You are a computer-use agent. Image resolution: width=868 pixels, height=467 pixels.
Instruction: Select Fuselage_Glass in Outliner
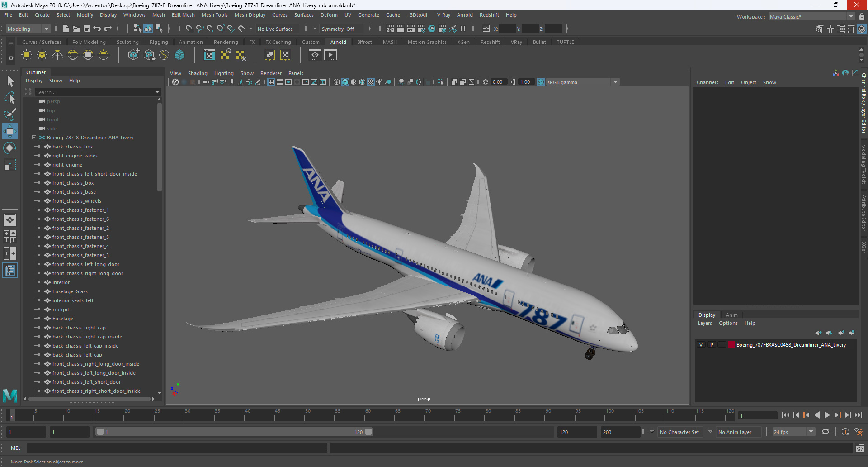pyautogui.click(x=70, y=291)
